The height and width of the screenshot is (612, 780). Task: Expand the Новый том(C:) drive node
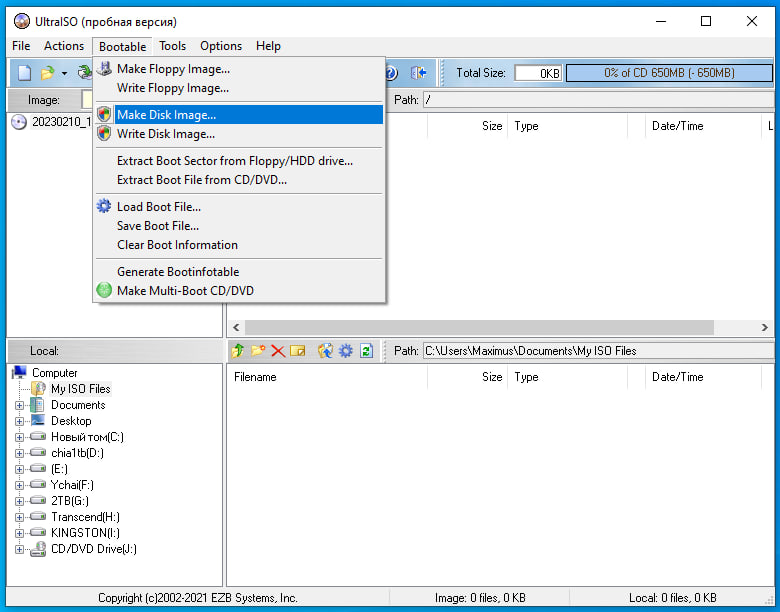(x=19, y=437)
